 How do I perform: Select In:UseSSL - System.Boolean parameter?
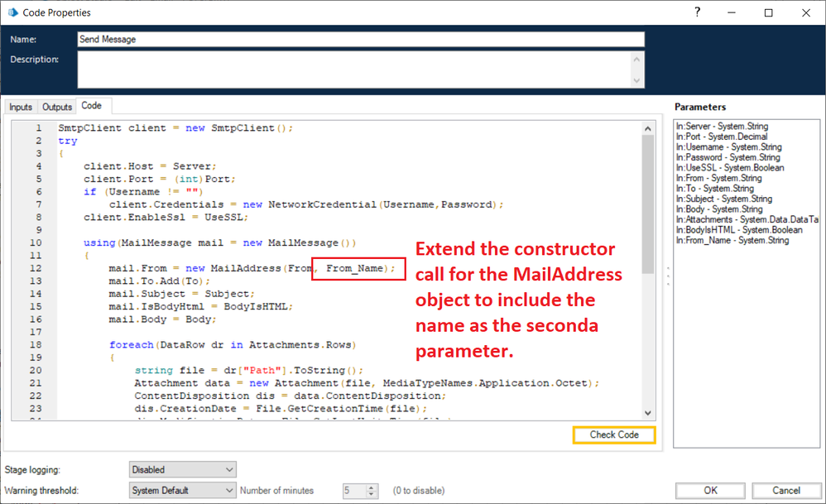tap(730, 167)
